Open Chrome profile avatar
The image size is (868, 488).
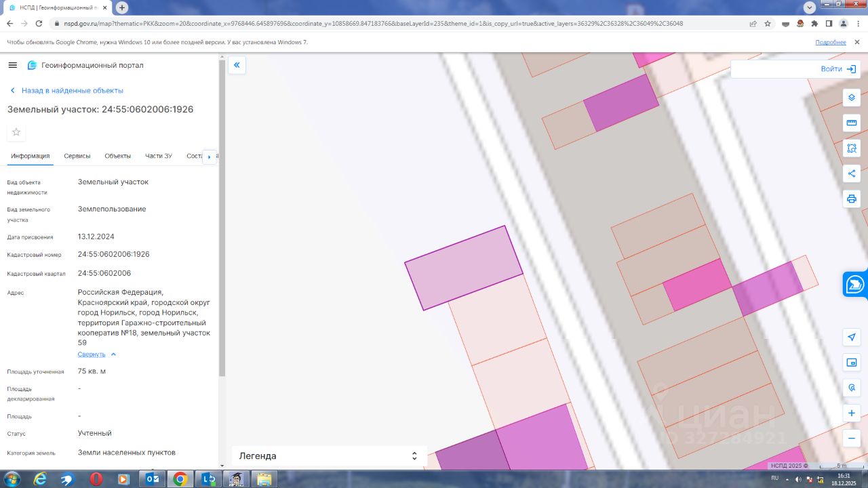tap(844, 23)
